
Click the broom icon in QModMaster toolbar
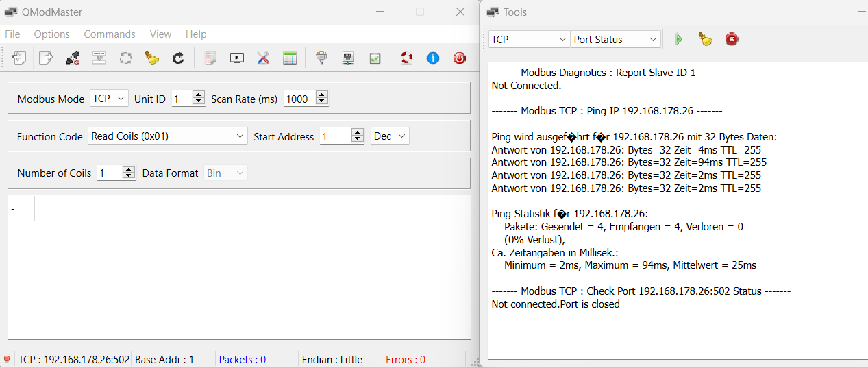click(152, 58)
